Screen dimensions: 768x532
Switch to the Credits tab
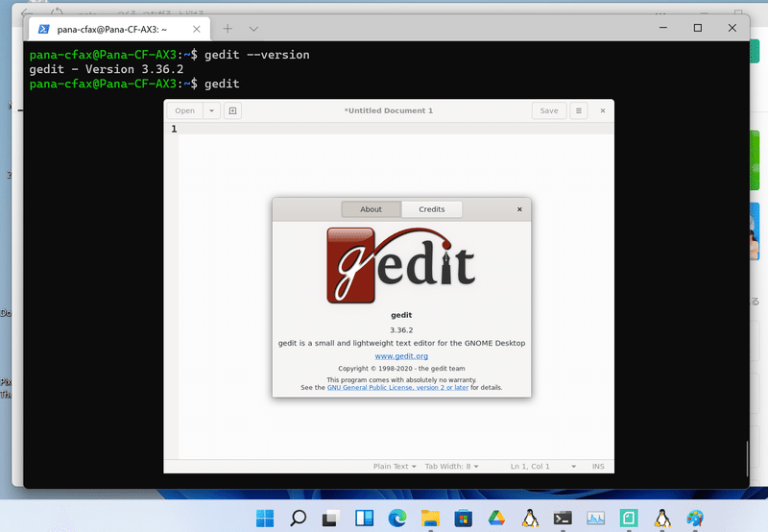point(431,209)
